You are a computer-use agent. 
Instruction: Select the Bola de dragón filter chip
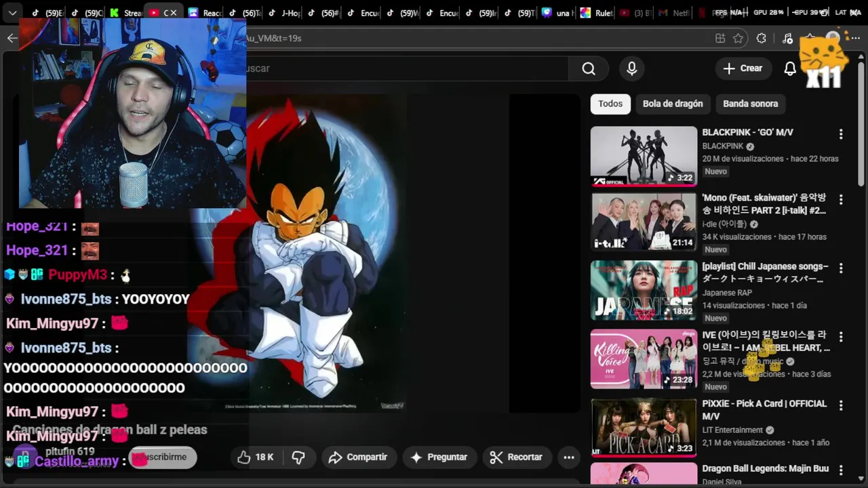[x=673, y=104]
